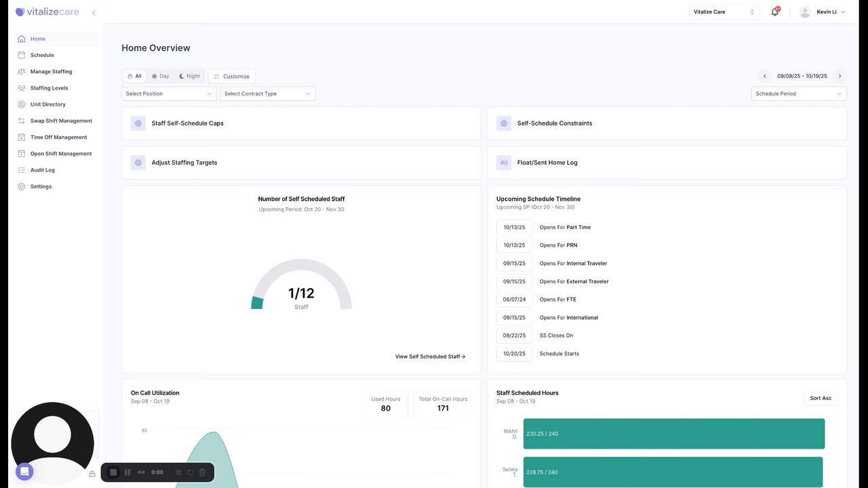
Task: Click Selina T.'s 228.75 / 240 hours bar
Action: pos(673,472)
